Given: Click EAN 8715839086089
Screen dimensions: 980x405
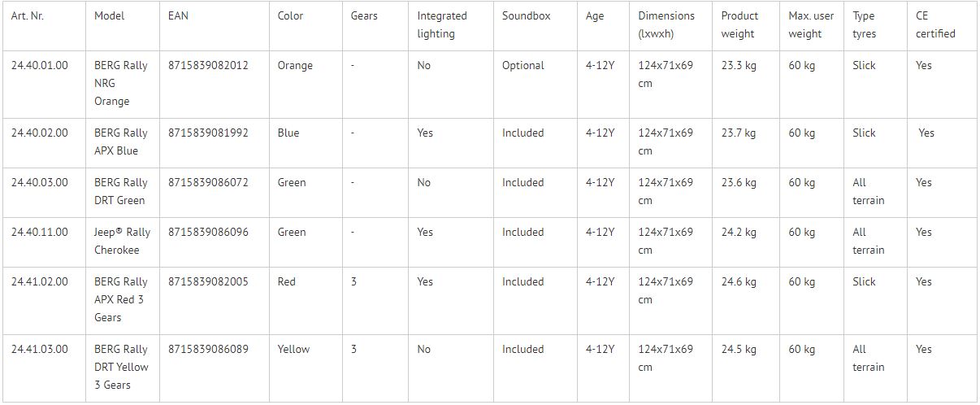Looking at the screenshot, I should (208, 349).
